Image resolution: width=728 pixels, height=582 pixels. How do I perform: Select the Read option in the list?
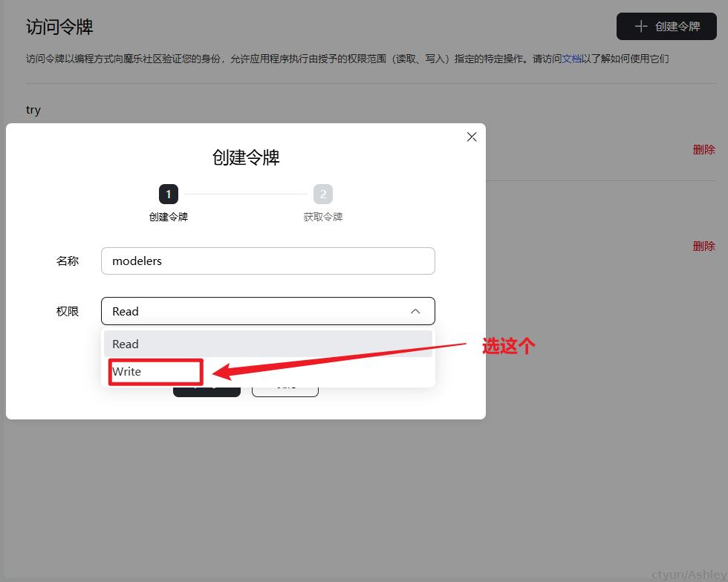click(x=268, y=344)
